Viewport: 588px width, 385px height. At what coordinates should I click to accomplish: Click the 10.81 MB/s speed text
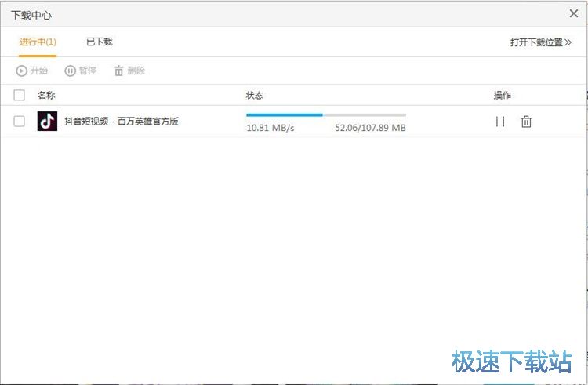[x=270, y=128]
